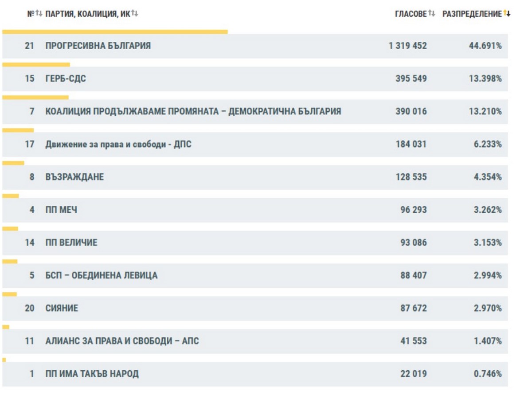Open Движение за права и свободи - ДПС

coord(118,144)
